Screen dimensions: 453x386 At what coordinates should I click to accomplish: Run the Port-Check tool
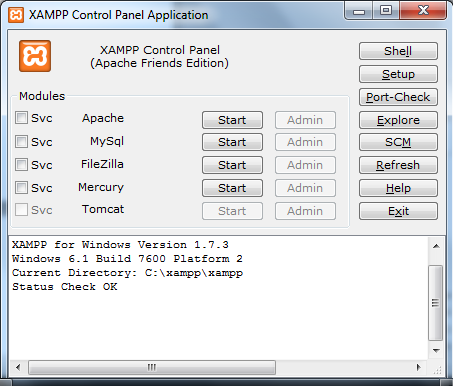click(398, 97)
